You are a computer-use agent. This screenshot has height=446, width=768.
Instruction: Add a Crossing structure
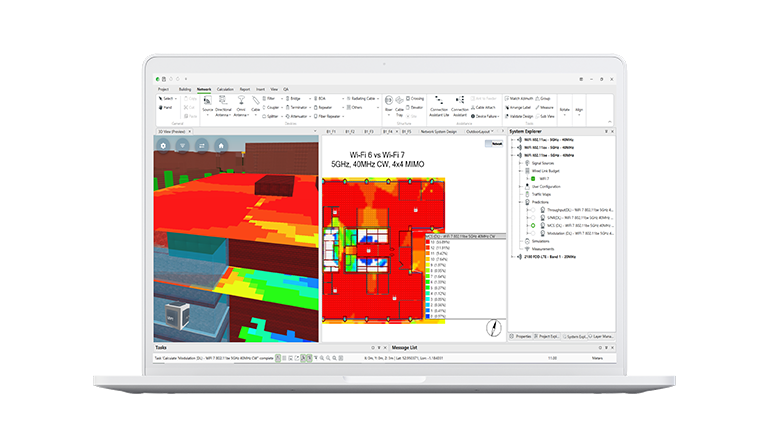tap(415, 98)
